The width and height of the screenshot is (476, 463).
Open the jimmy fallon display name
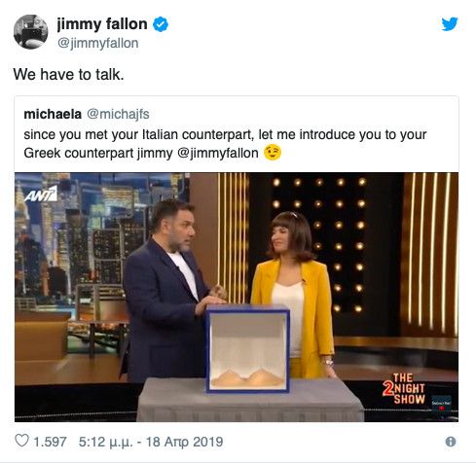tap(102, 24)
